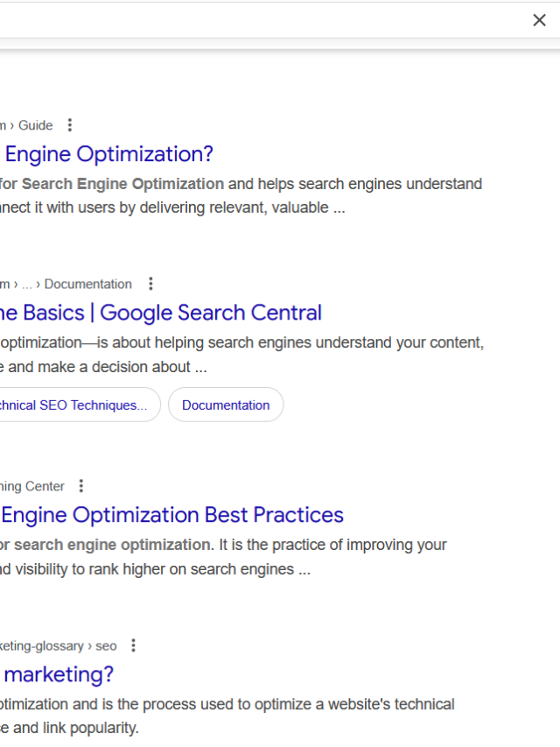Visit 'Engine Optimization Best Practices' result

tap(172, 515)
